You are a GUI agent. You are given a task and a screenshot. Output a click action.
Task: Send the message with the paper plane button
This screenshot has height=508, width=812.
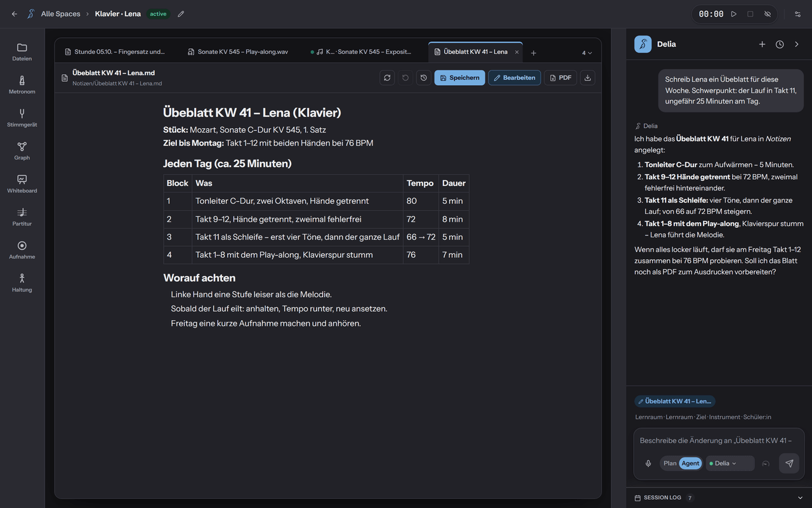(789, 464)
